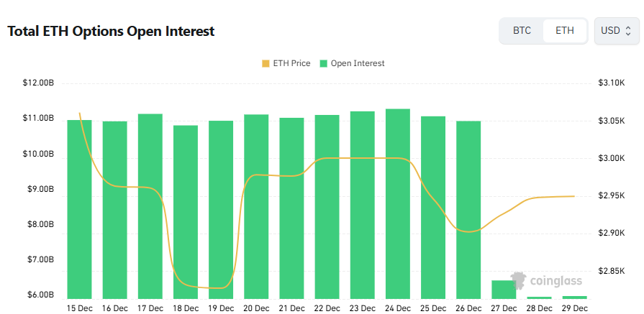Viewport: 644px width, 314px height.
Task: Select the 27 Dec short green bar
Action: point(504,290)
